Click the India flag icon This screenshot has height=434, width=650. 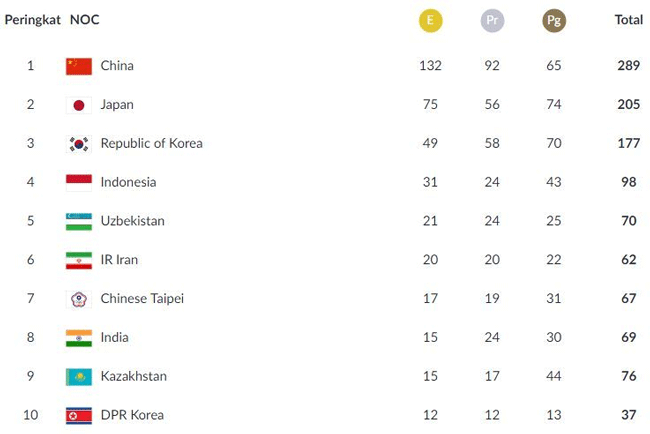pos(79,338)
